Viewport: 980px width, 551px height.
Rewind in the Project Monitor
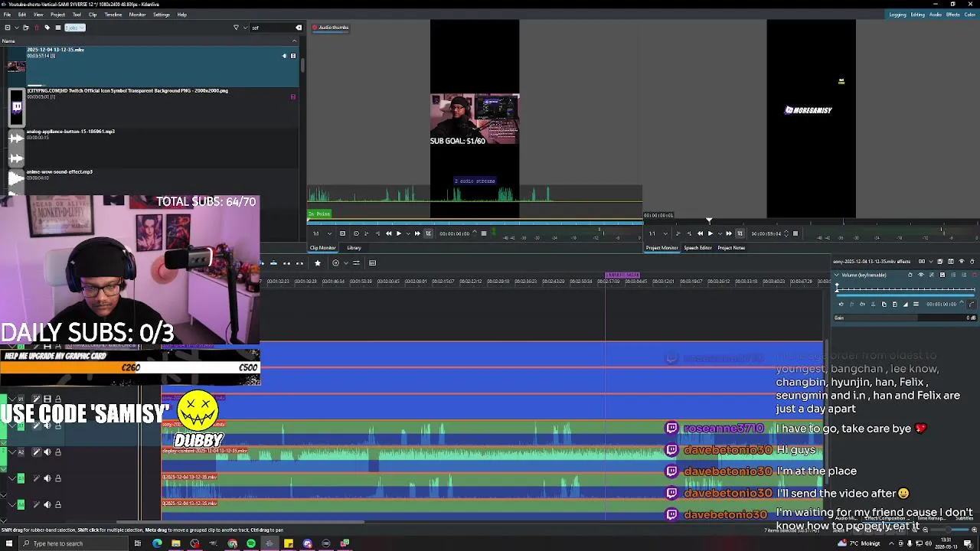700,233
